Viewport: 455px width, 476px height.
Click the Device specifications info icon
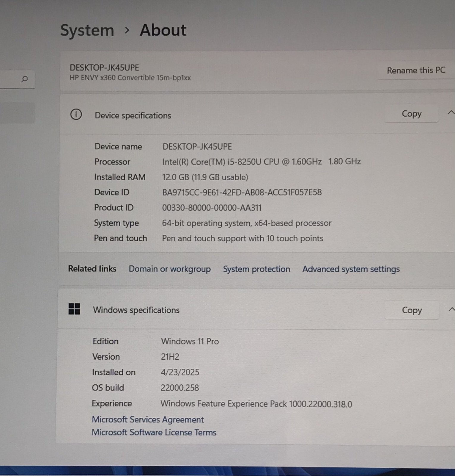(76, 115)
